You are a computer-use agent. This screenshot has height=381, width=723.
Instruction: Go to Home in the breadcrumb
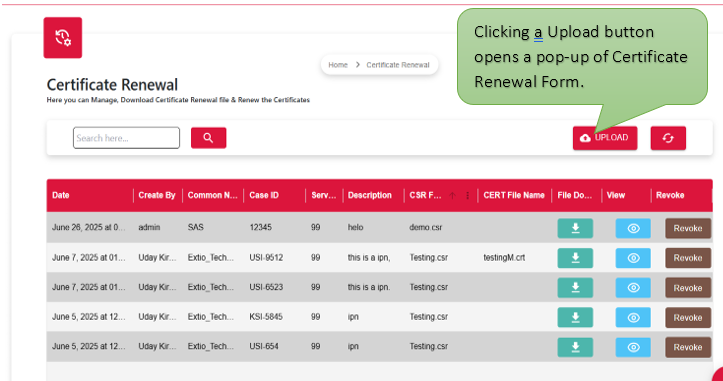tap(338, 65)
